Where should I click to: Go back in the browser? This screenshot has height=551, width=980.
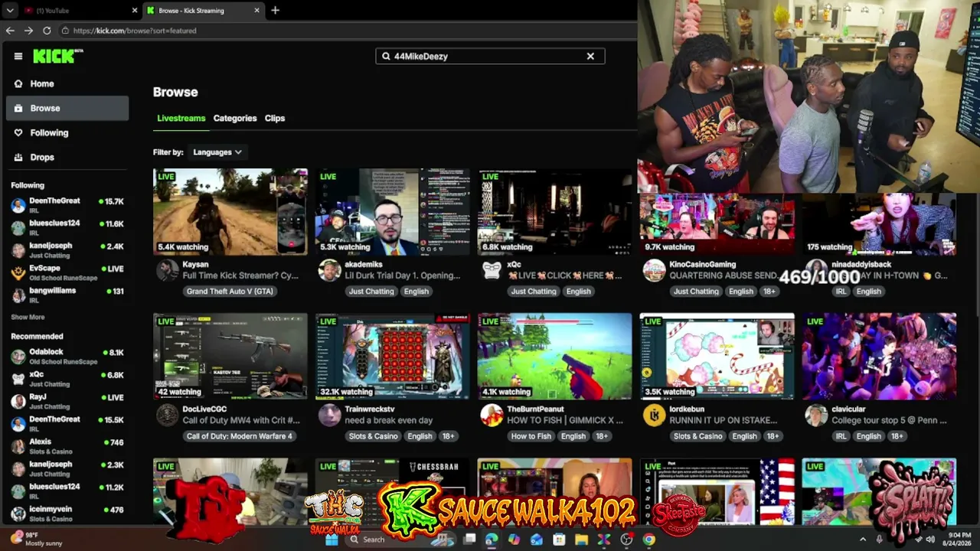click(10, 31)
